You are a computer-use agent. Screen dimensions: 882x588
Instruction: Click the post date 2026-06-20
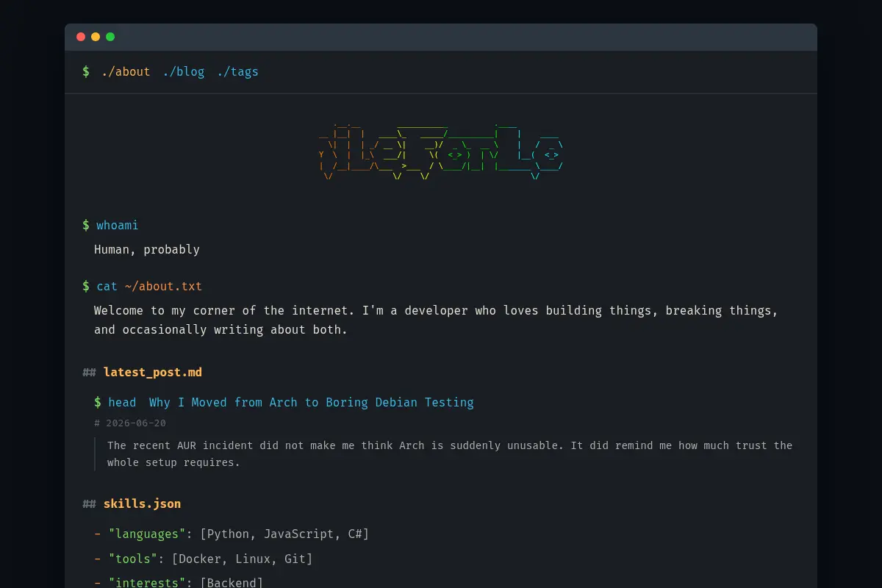pyautogui.click(x=136, y=423)
